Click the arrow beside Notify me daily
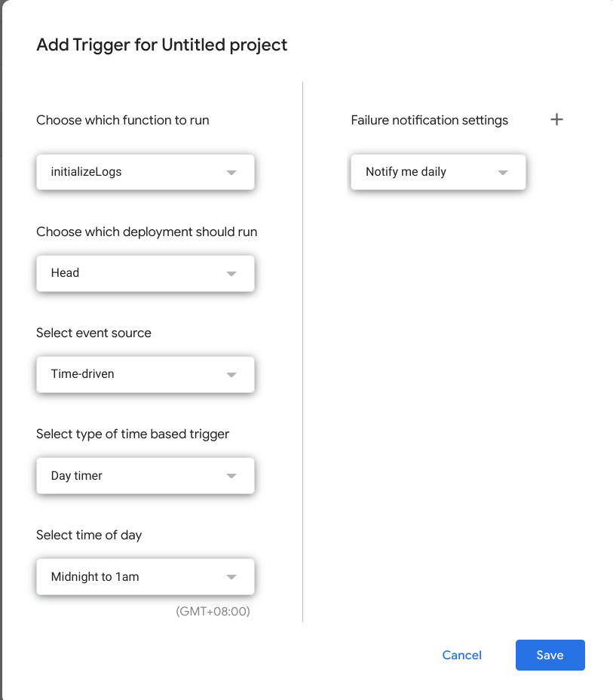Viewport: 613px width, 700px height. (503, 173)
